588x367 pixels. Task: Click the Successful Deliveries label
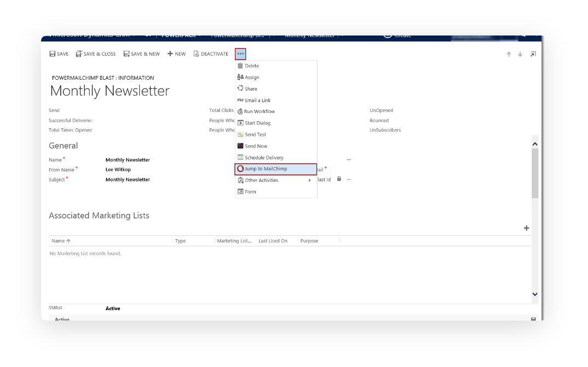click(71, 121)
